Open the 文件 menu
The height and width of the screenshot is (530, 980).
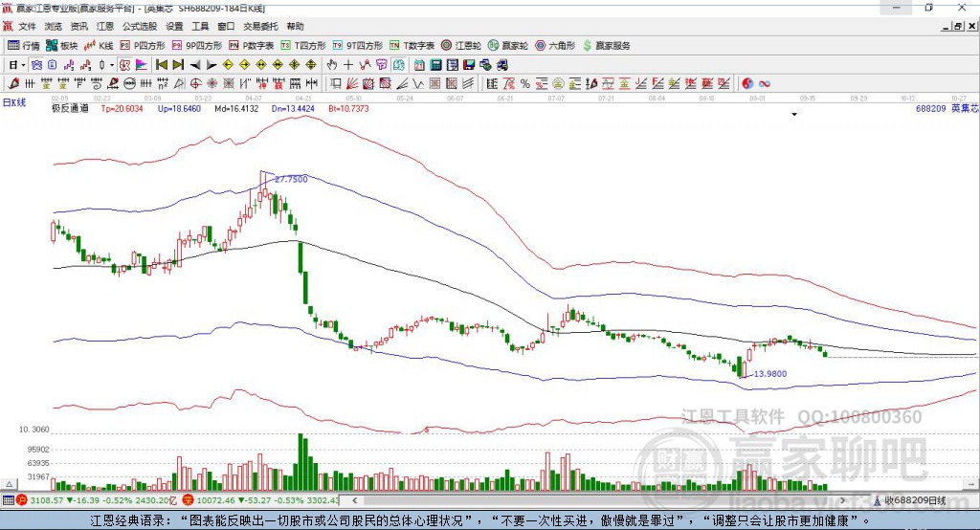[x=27, y=26]
